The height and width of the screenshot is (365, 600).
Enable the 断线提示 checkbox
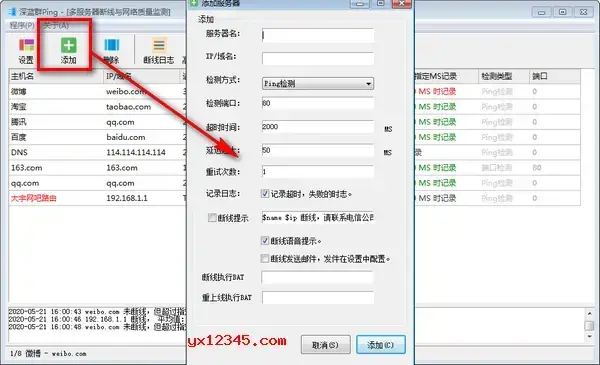(x=212, y=218)
